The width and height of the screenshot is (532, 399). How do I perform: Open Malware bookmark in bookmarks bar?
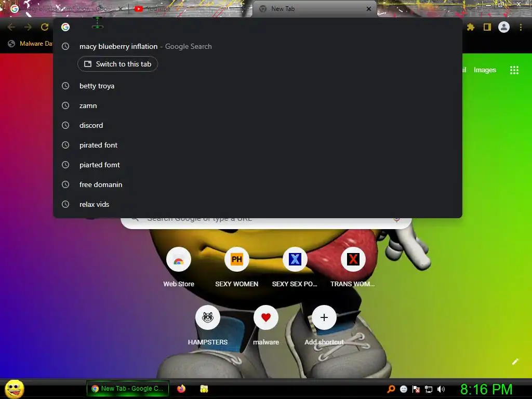31,44
